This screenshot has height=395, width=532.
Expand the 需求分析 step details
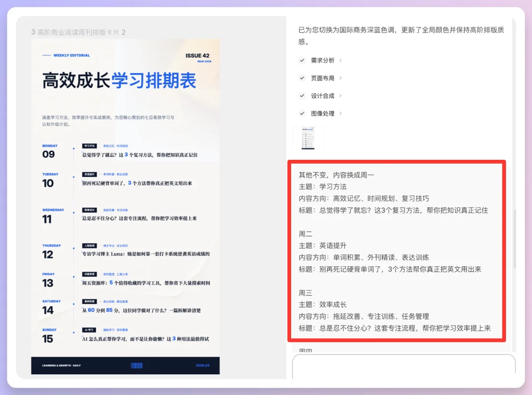pyautogui.click(x=340, y=60)
